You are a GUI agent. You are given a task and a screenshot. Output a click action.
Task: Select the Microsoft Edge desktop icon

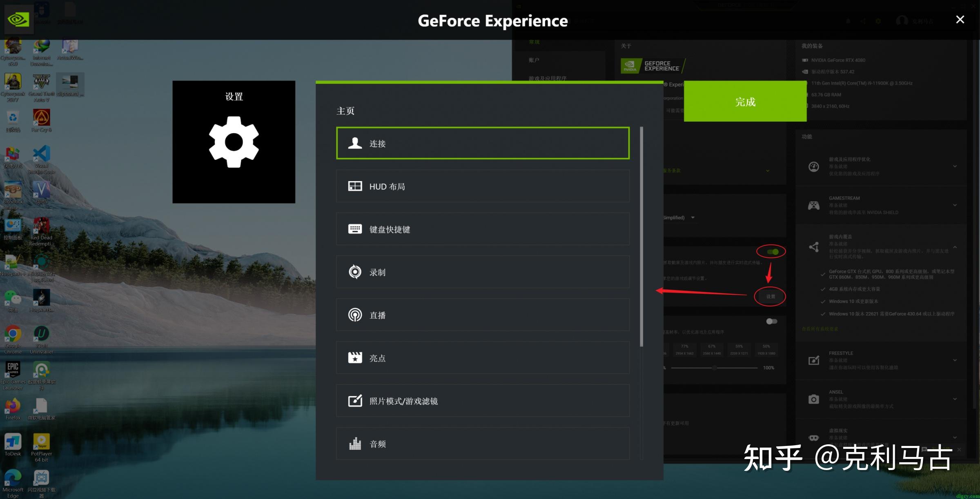click(x=13, y=483)
